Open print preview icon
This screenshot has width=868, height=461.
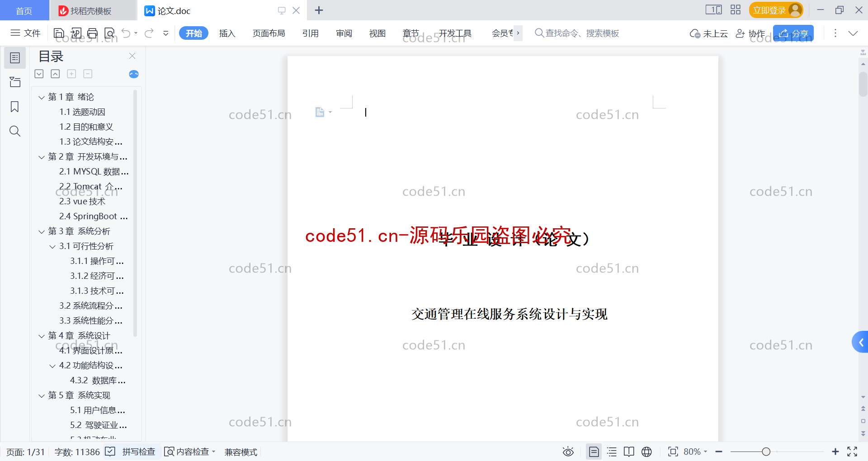click(109, 33)
